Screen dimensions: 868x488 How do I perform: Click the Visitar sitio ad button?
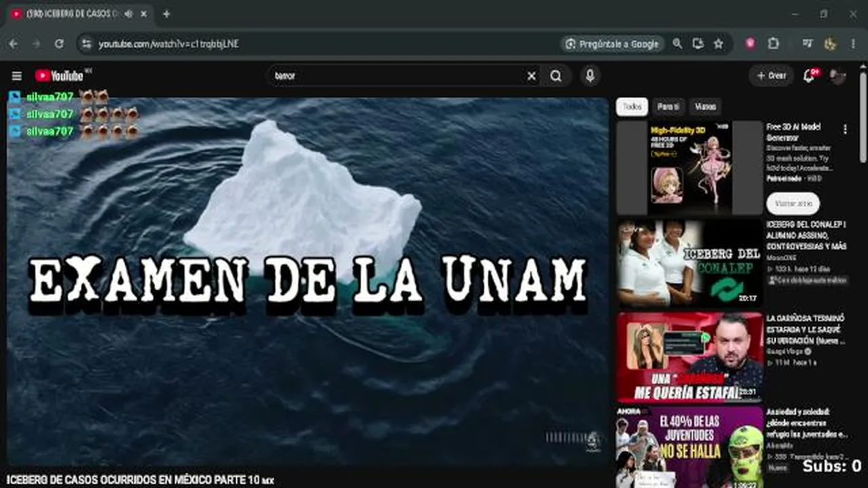[x=793, y=203]
